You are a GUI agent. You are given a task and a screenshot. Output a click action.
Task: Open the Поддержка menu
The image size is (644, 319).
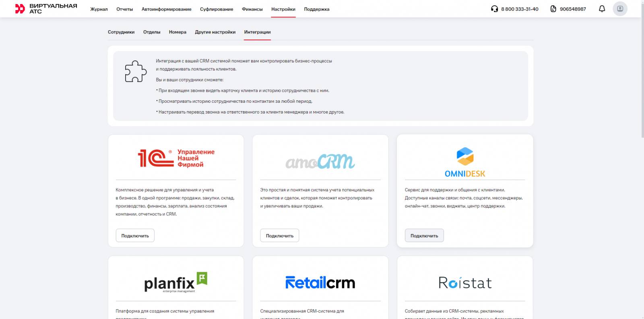click(317, 9)
